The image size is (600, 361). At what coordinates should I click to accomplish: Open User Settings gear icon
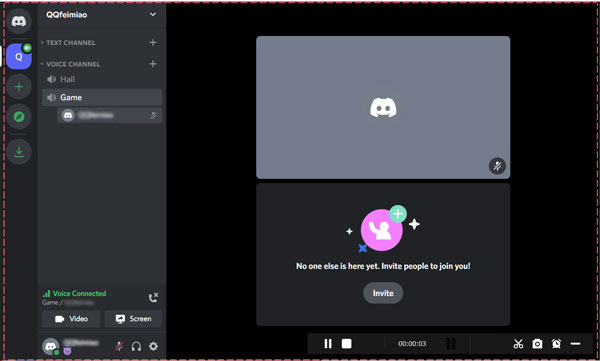tap(153, 346)
